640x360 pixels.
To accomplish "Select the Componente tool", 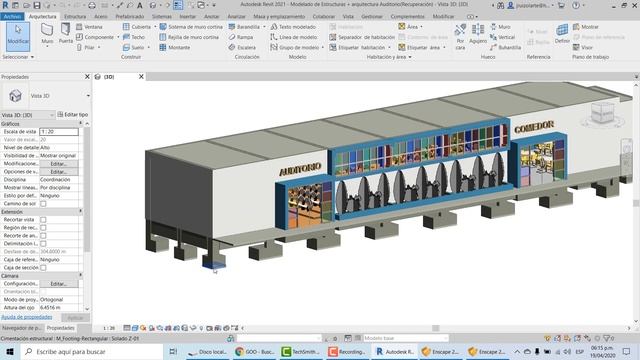I will click(x=95, y=37).
